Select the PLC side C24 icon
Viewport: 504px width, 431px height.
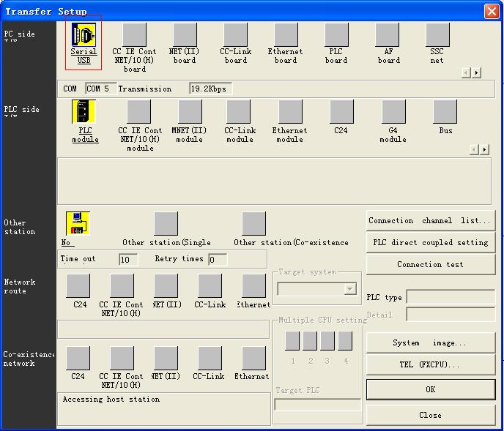pyautogui.click(x=341, y=112)
